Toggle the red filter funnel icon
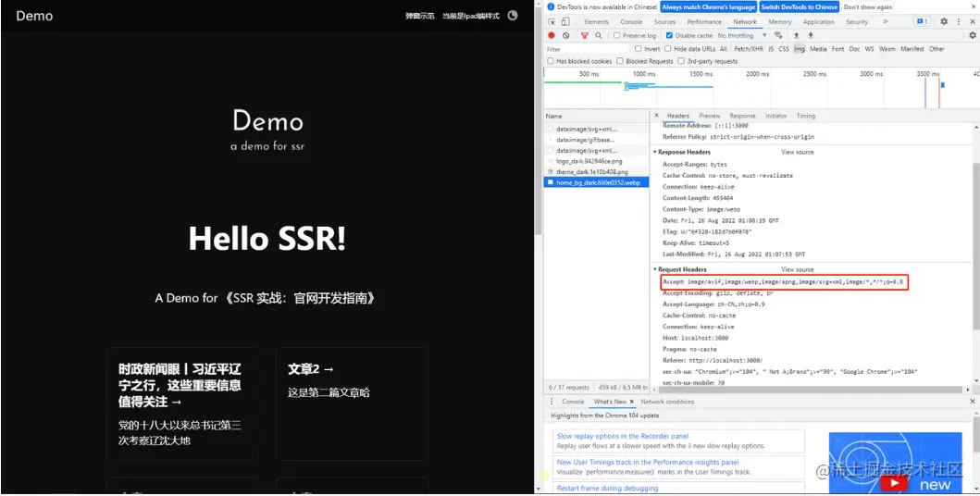The image size is (980, 496). tap(585, 35)
